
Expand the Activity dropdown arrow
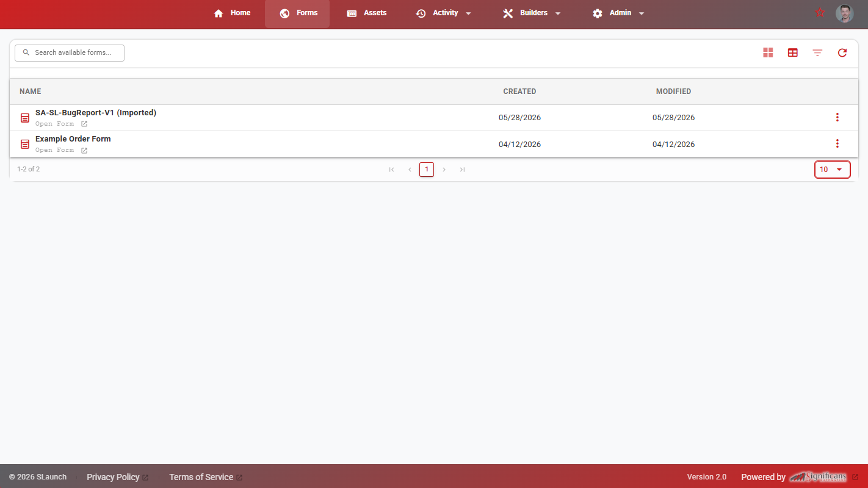click(x=468, y=13)
